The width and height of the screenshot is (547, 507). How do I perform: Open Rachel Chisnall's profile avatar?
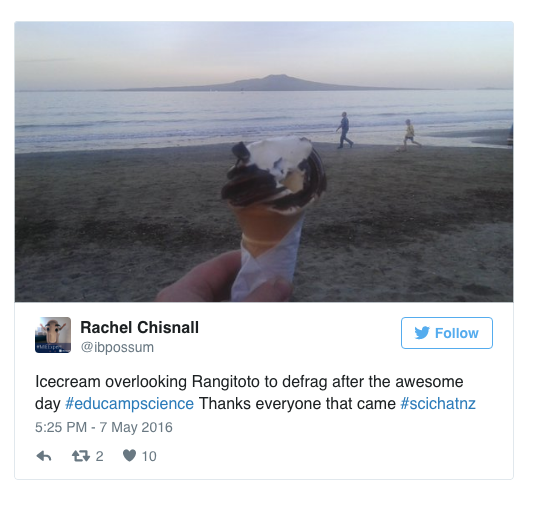(x=53, y=335)
